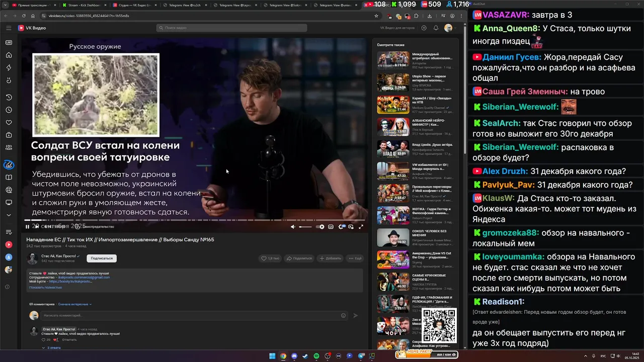
Task: Toggle subtitles in the video player
Action: pos(331,227)
